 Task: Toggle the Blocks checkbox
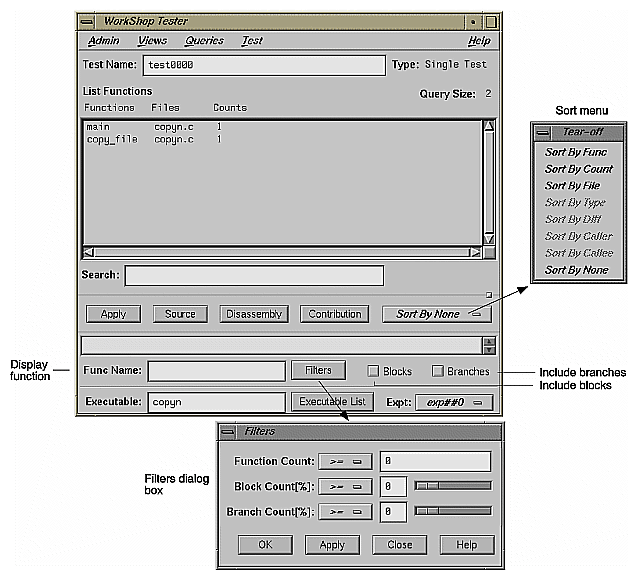(373, 371)
